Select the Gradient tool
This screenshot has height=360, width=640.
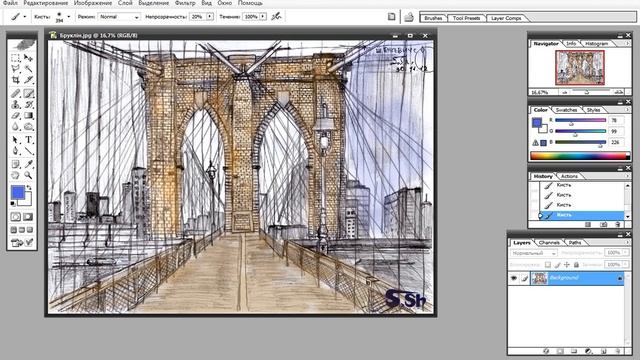click(28, 116)
